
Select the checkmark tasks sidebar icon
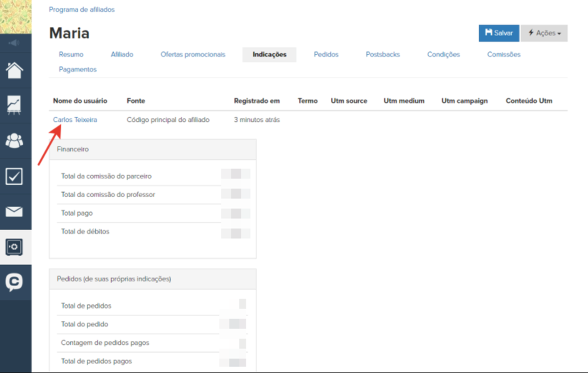coord(15,176)
